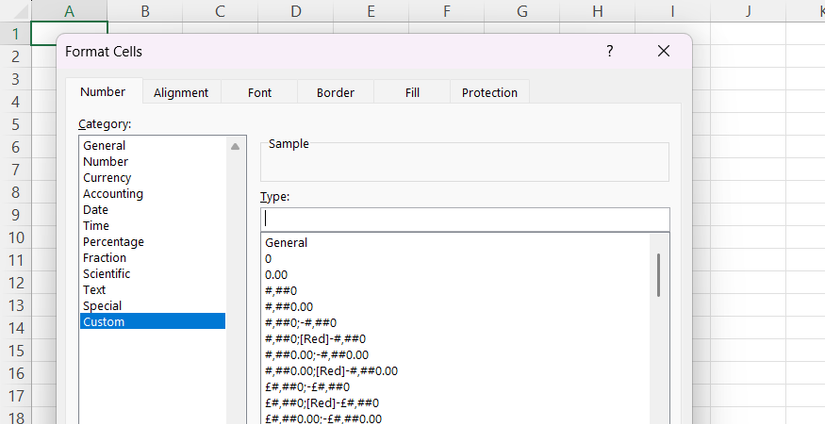Image resolution: width=825 pixels, height=424 pixels.
Task: Select the 0 format type
Action: pos(455,259)
